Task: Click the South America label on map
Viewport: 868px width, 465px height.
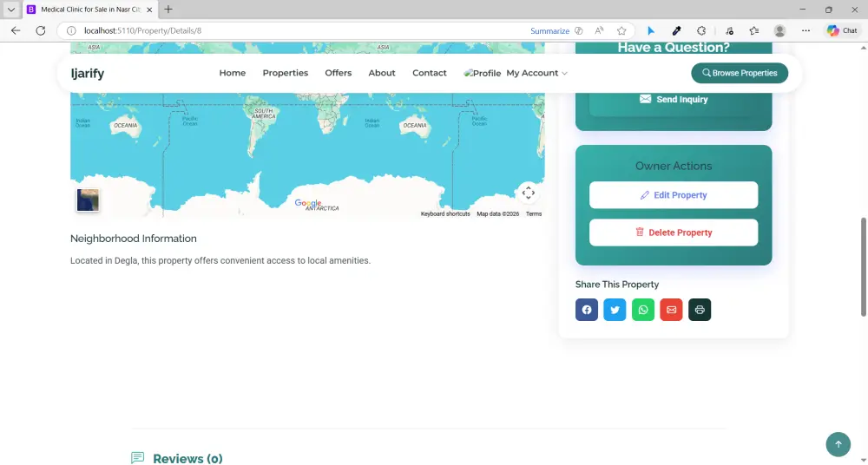Action: point(264,114)
